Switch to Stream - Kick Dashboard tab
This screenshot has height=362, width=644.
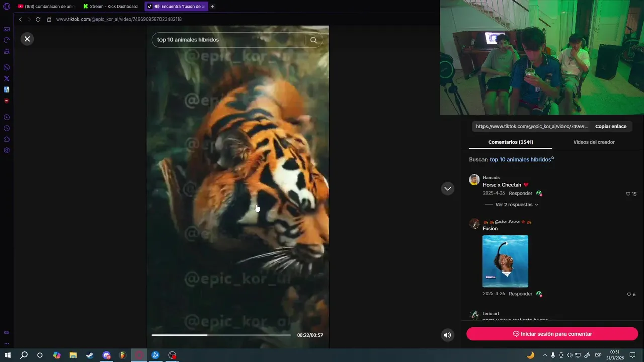[111, 6]
